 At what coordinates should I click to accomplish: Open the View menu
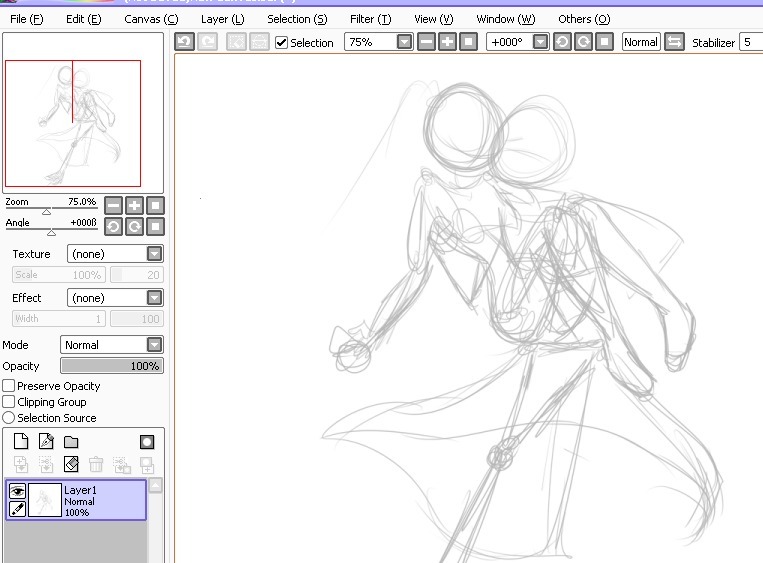[x=434, y=19]
